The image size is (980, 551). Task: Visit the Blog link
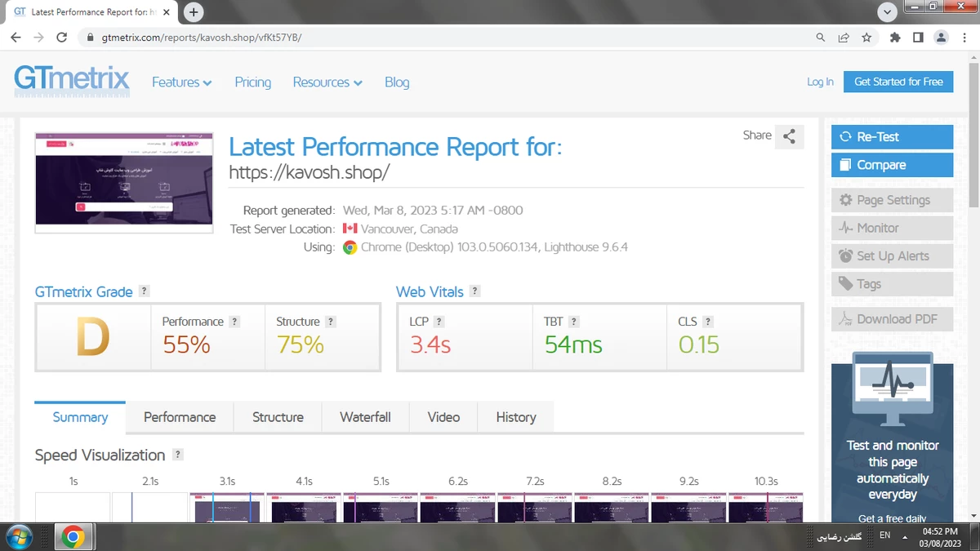tap(397, 82)
